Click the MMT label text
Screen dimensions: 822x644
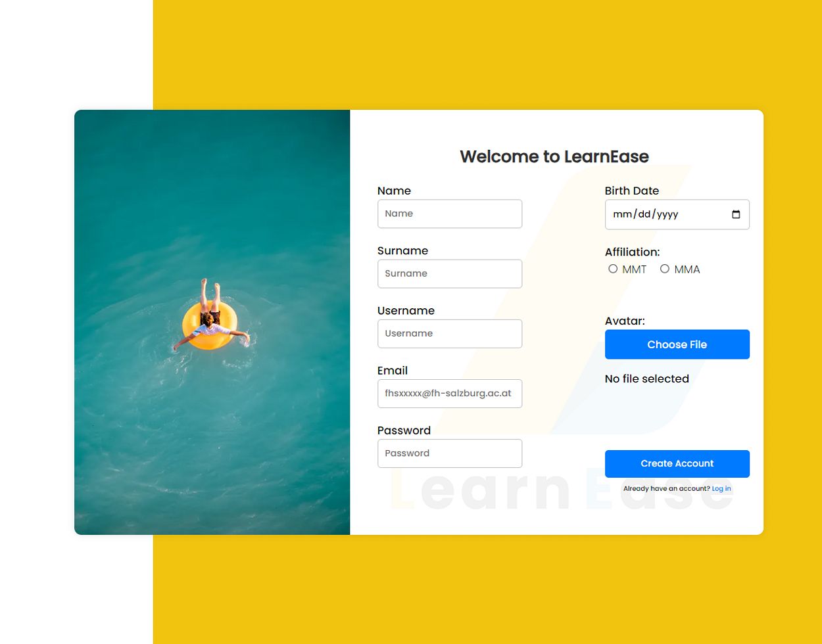(635, 269)
